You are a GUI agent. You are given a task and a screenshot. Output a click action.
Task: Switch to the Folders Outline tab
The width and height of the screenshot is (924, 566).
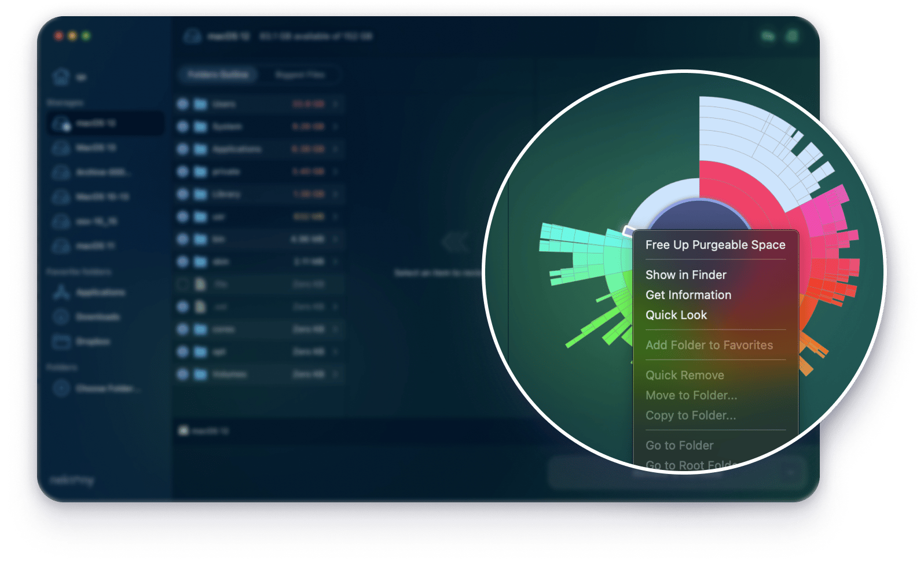tap(218, 75)
